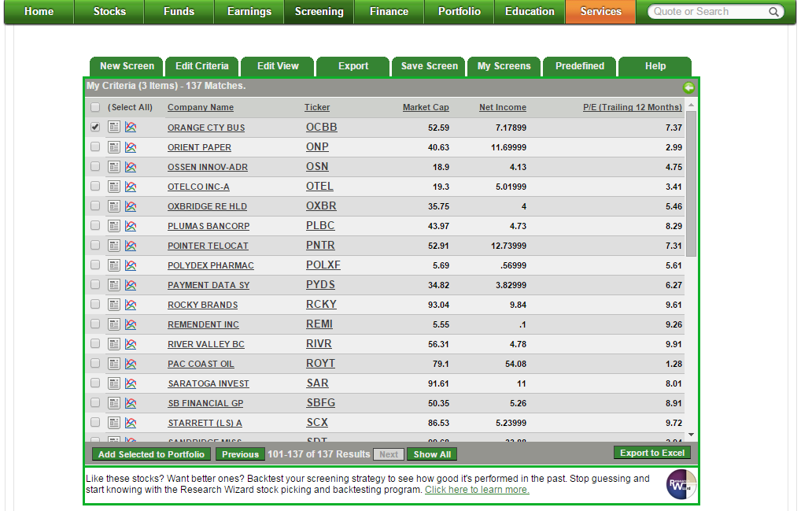Open snapshot report icon for OTELCO INC-A
812x511 pixels.
pyautogui.click(x=114, y=186)
